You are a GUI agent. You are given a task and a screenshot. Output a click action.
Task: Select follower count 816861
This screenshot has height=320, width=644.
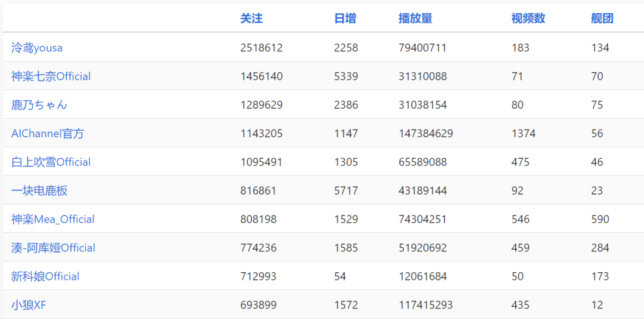[258, 191]
